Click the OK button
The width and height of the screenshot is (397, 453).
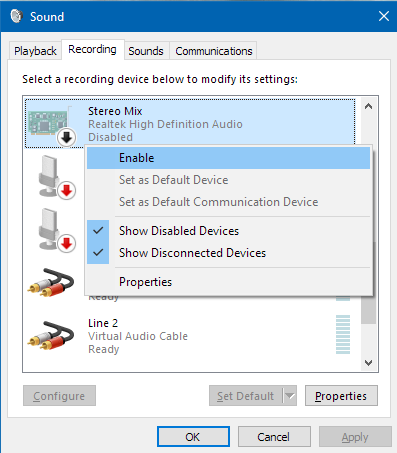[x=193, y=437]
